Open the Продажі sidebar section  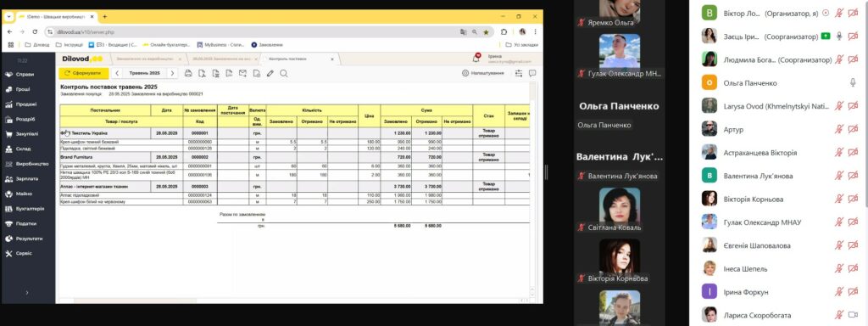coord(21,104)
